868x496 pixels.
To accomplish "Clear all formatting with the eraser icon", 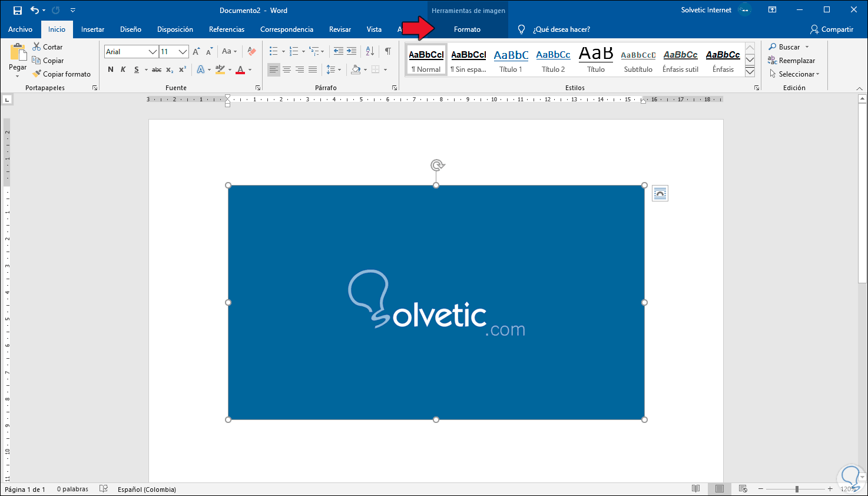I will 251,52.
